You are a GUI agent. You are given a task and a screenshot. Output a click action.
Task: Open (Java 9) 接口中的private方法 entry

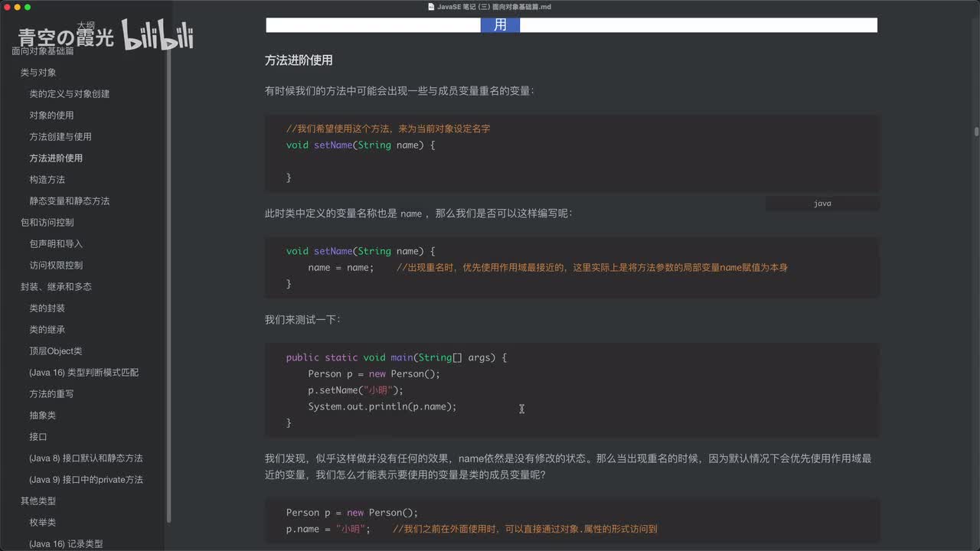click(86, 480)
